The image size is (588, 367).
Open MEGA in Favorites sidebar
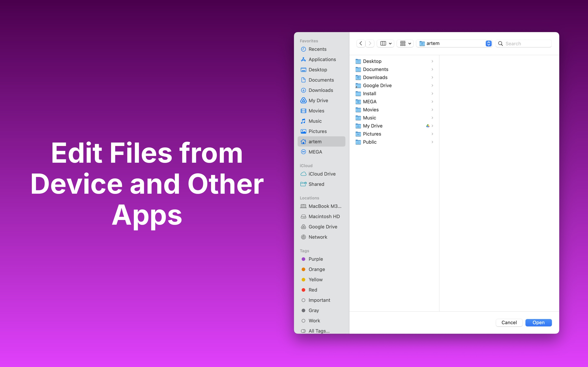coord(315,152)
